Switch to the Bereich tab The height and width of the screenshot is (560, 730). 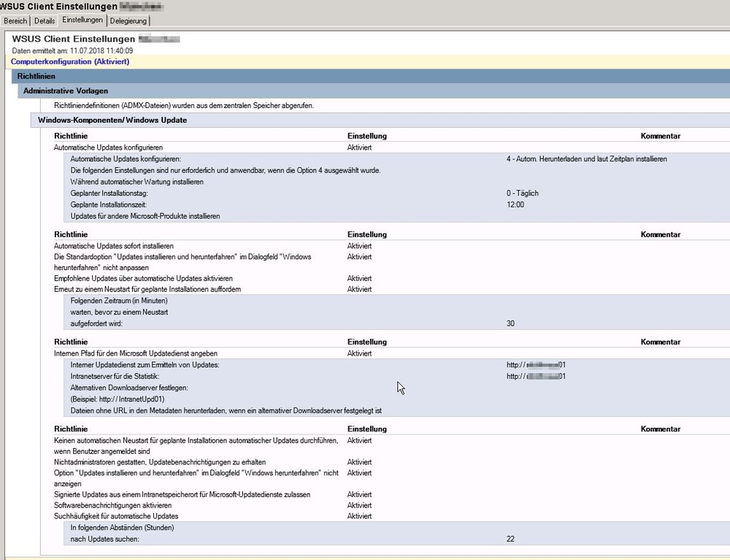click(15, 21)
